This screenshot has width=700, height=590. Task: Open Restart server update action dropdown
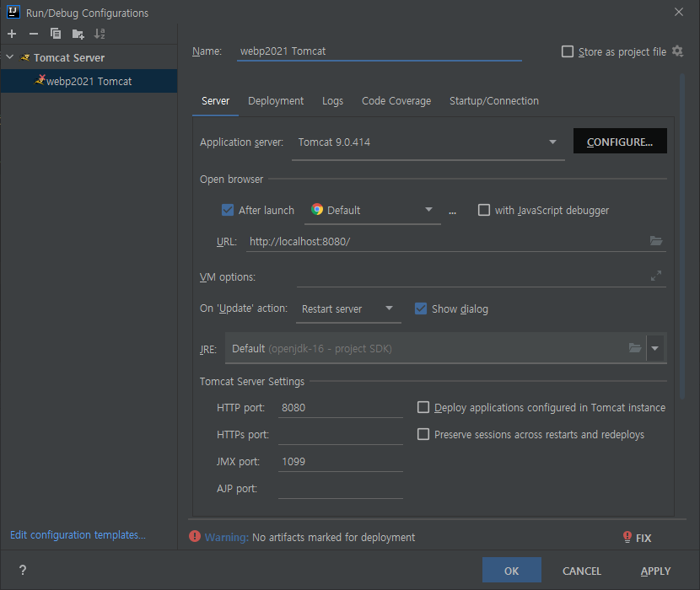[x=348, y=308]
